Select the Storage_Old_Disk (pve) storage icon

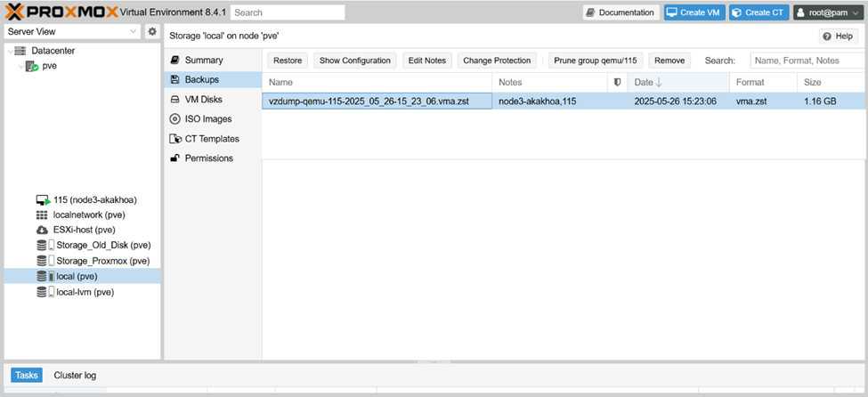(x=45, y=246)
